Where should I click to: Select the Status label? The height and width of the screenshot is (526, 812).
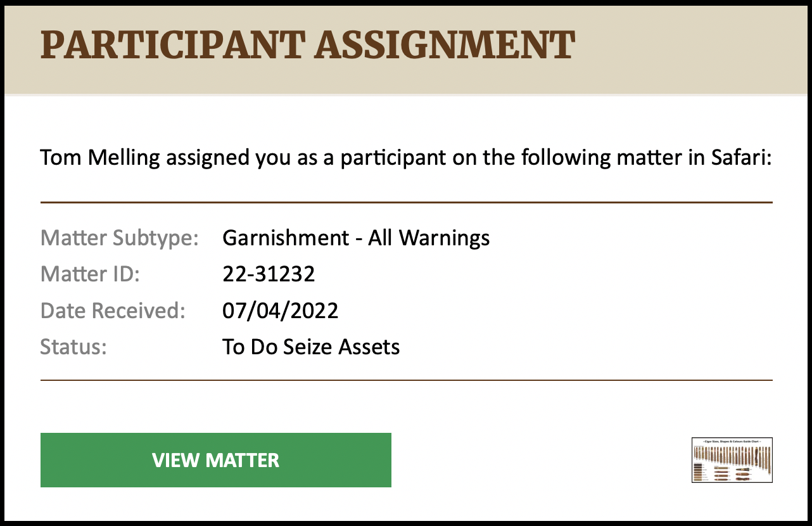[x=74, y=347]
